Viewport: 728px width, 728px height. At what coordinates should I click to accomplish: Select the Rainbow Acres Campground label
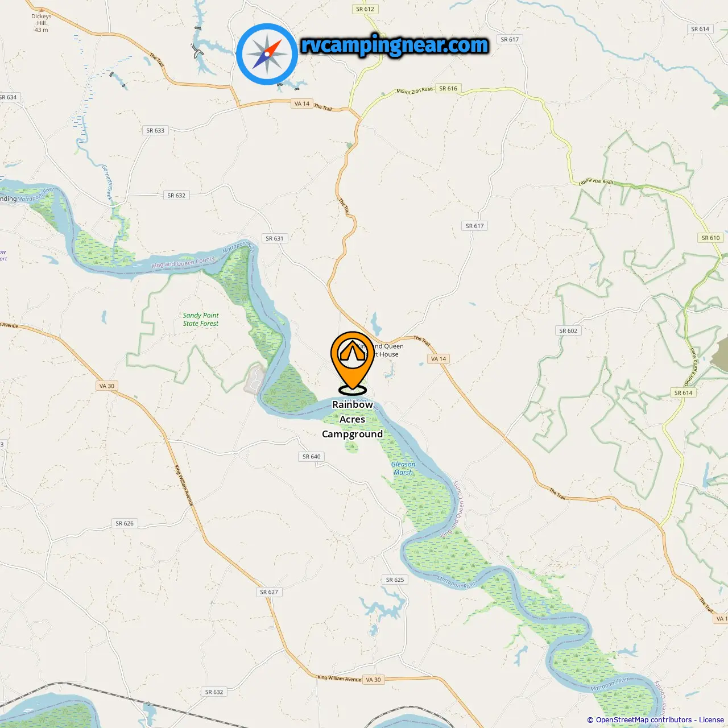click(x=353, y=419)
